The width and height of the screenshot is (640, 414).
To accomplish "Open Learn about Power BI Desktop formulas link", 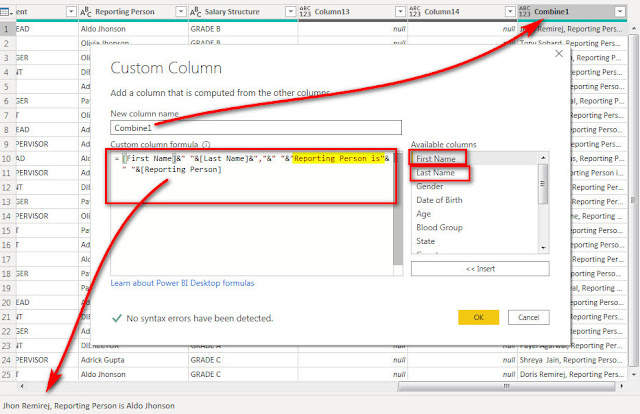I will click(182, 283).
